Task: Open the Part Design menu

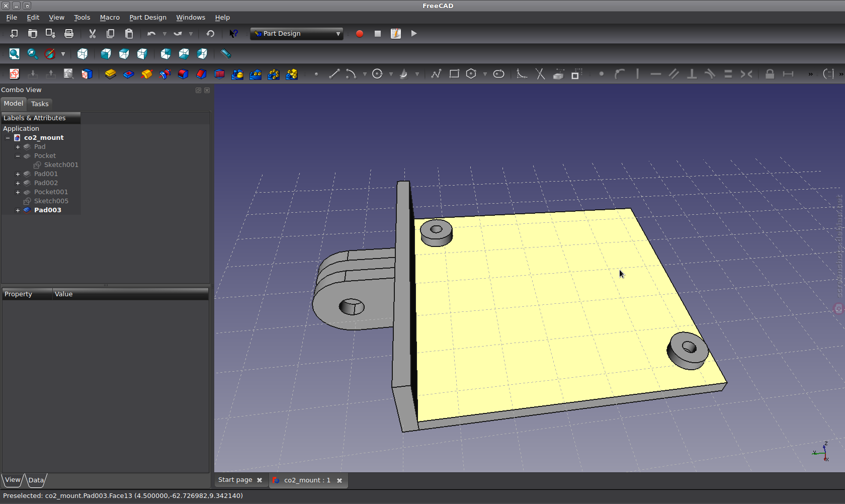Action: [148, 17]
